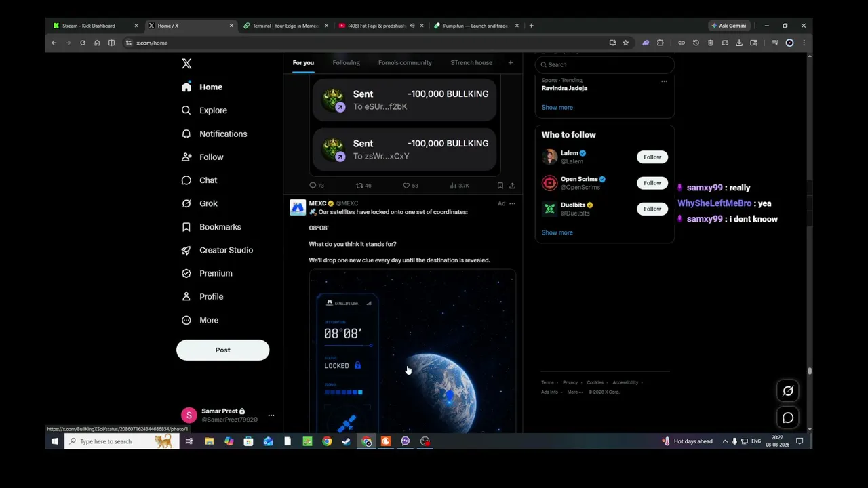This screenshot has width=868, height=488.
Task: Open the STrench house tab
Action: click(471, 63)
